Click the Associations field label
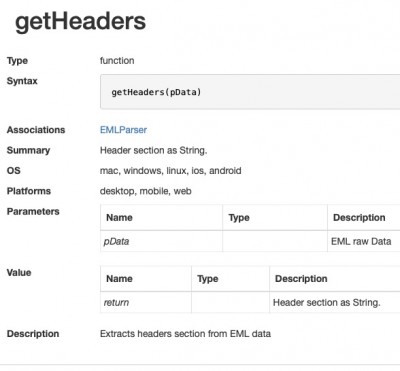 [36, 130]
